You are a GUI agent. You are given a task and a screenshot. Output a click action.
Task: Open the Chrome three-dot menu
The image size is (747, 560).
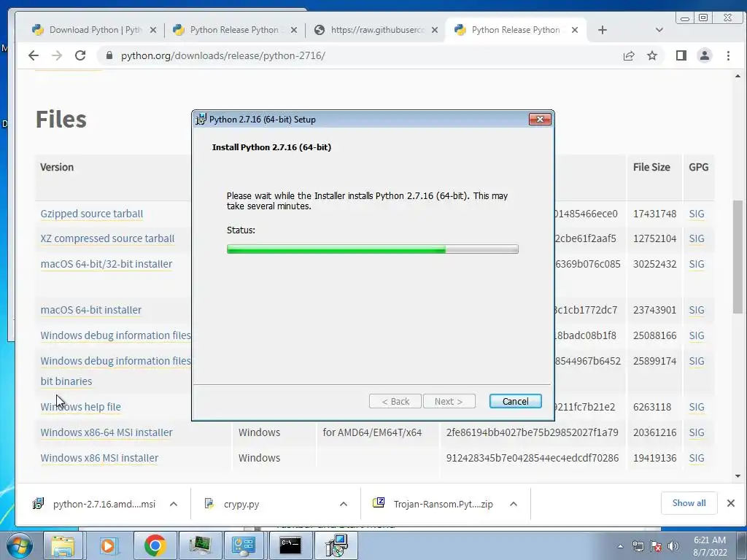pos(728,55)
